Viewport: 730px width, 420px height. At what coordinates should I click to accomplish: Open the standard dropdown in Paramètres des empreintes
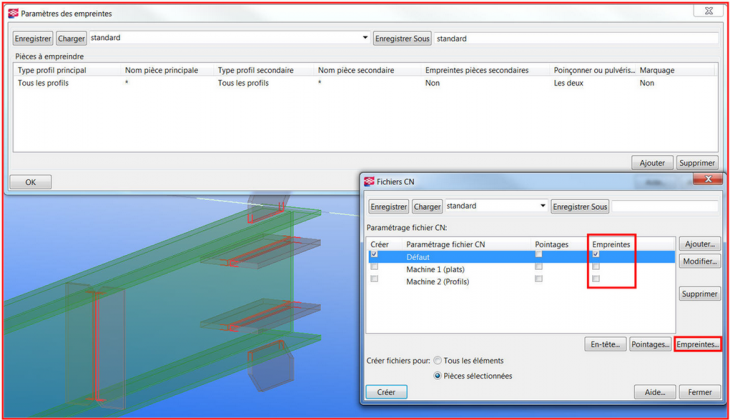[365, 38]
